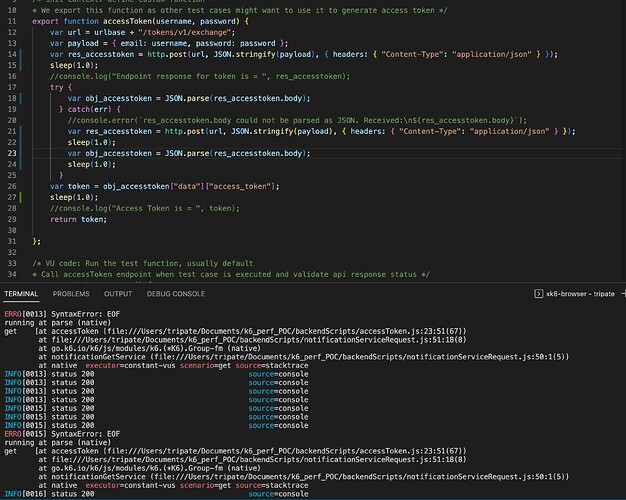The width and height of the screenshot is (626, 500).
Task: Click the "data" key on line 26
Action: click(187, 187)
